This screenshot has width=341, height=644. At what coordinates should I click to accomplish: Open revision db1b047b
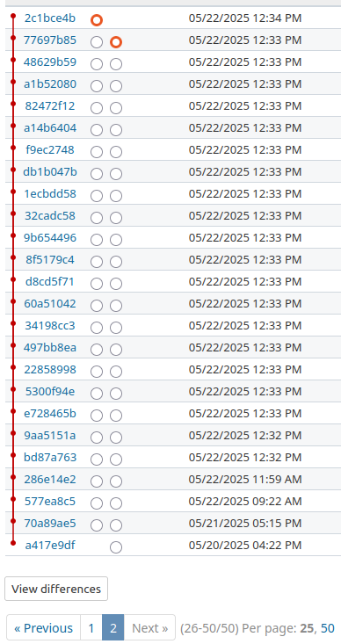(50, 171)
